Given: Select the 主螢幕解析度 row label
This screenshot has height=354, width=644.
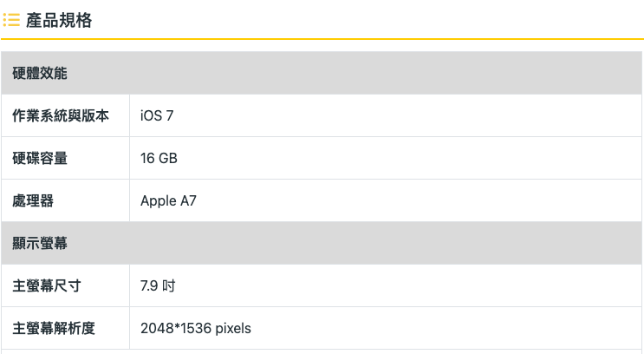Looking at the screenshot, I should coord(54,328).
